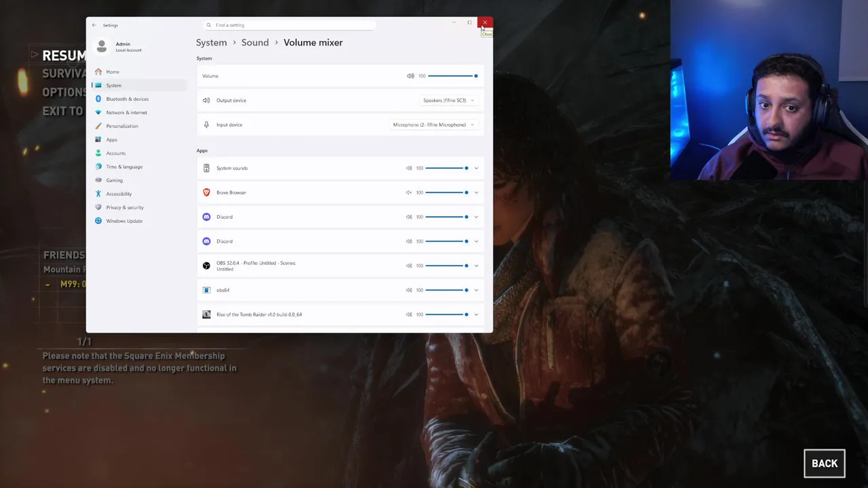Mute obs64 speaker icon
The height and width of the screenshot is (488, 868).
[409, 290]
